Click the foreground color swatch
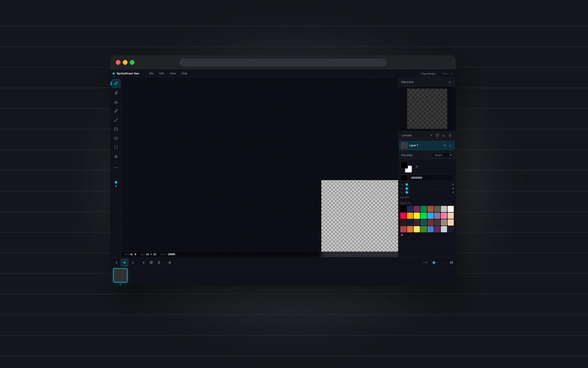This screenshot has height=368, width=588. click(x=404, y=165)
